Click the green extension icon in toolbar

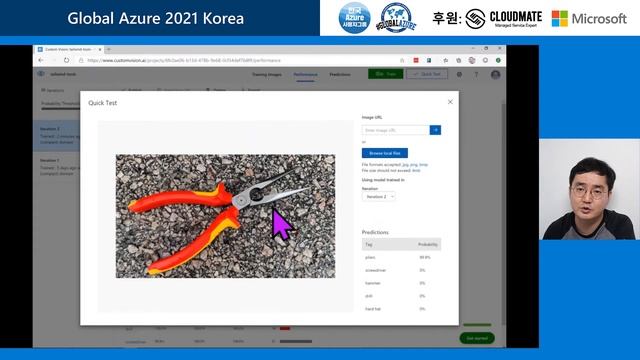[x=498, y=60]
